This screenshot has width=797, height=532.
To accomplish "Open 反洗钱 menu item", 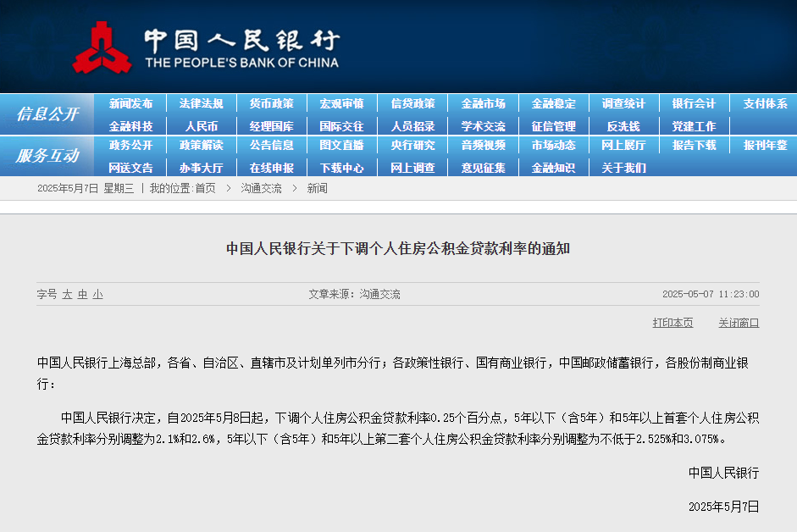I will pos(623,126).
